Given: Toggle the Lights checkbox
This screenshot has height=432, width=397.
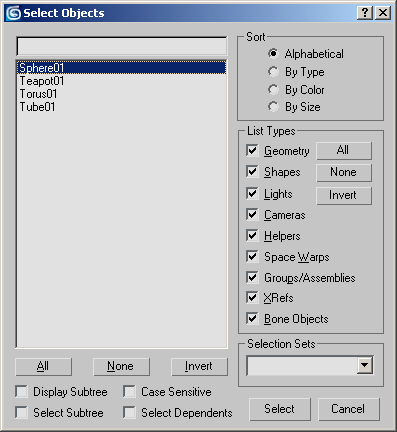Looking at the screenshot, I should click(x=252, y=193).
